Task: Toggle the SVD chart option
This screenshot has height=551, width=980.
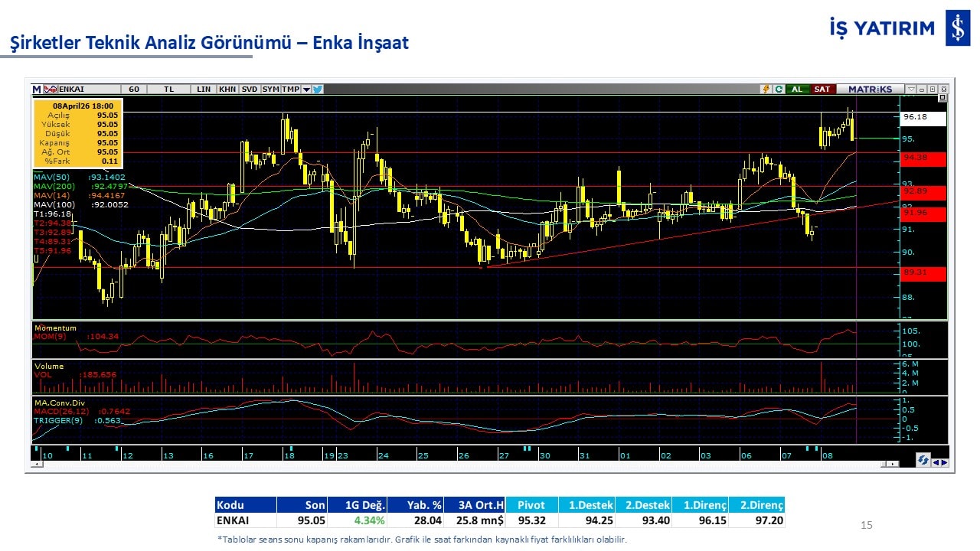Action: [x=250, y=90]
